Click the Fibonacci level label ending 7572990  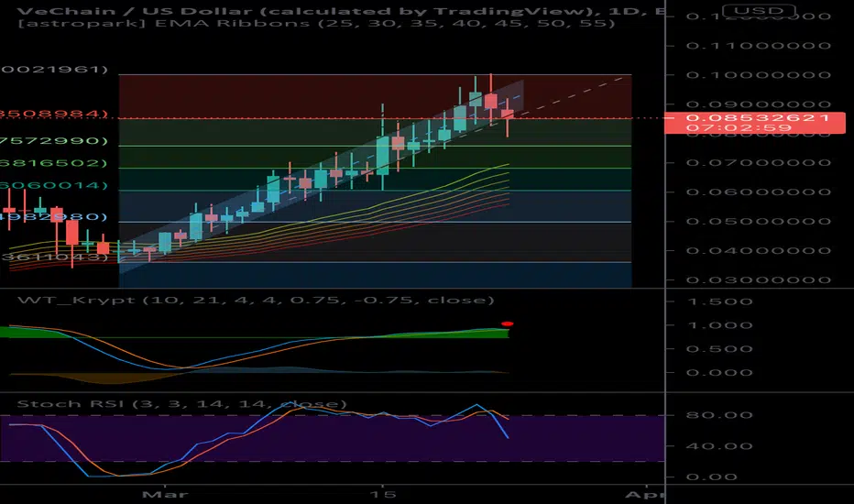54,140
